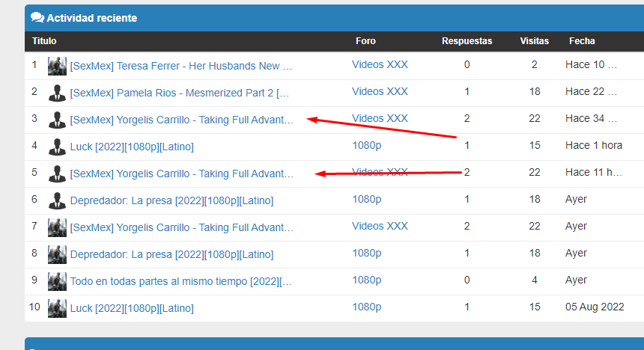Image resolution: width=644 pixels, height=350 pixels.
Task: Open Depredador: La presa thread in row 6
Action: (171, 200)
